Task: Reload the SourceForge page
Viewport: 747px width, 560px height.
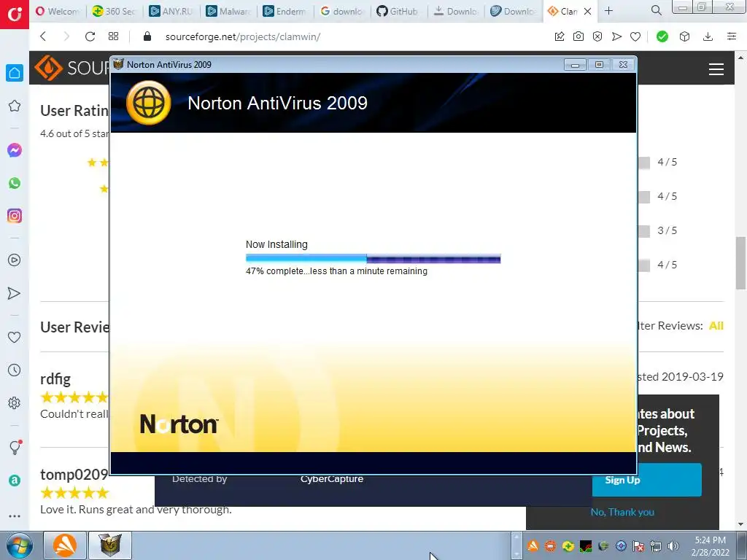Action: [x=90, y=36]
